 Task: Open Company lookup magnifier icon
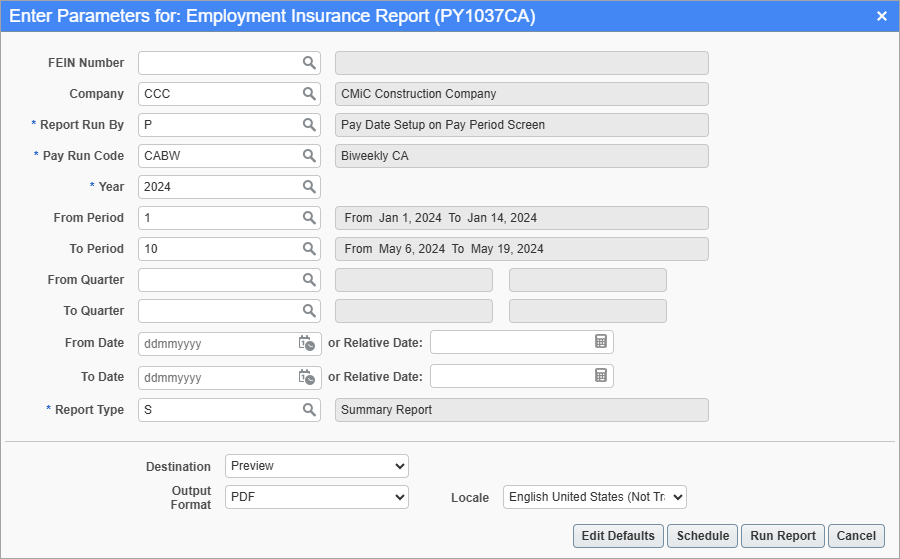point(309,94)
